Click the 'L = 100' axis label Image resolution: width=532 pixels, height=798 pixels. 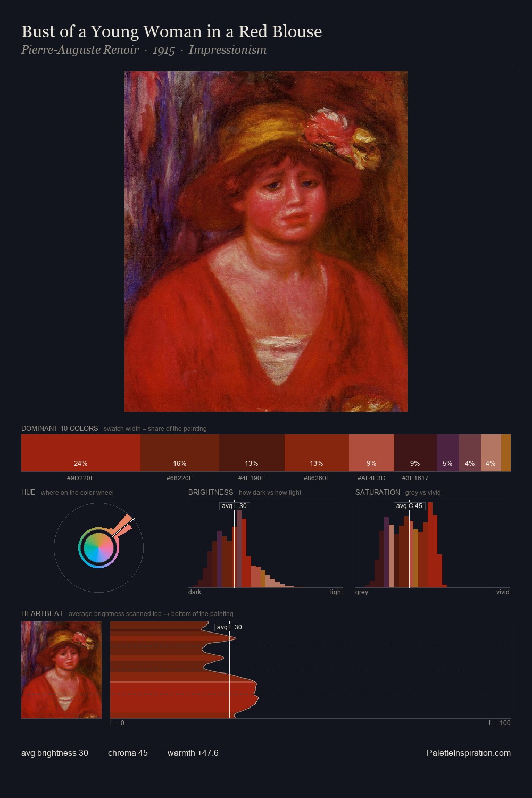point(500,722)
